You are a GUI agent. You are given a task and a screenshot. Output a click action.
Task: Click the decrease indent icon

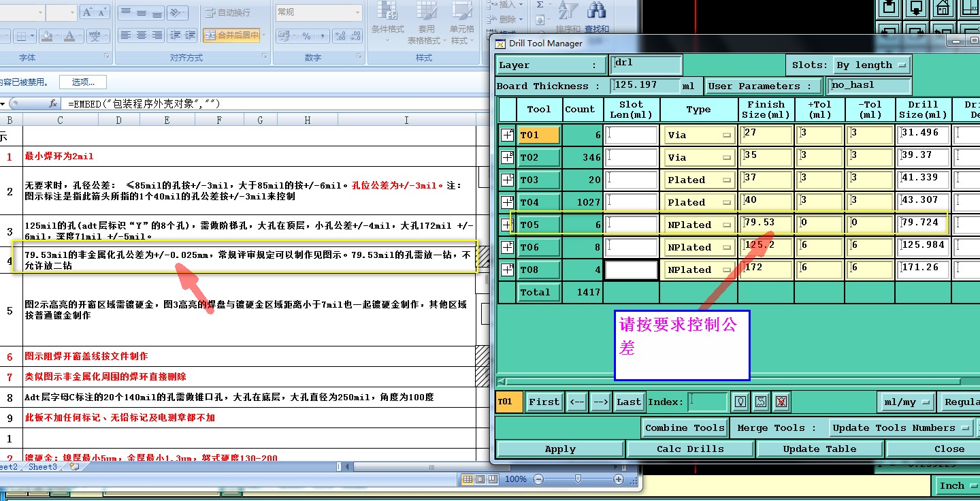pyautogui.click(x=174, y=35)
